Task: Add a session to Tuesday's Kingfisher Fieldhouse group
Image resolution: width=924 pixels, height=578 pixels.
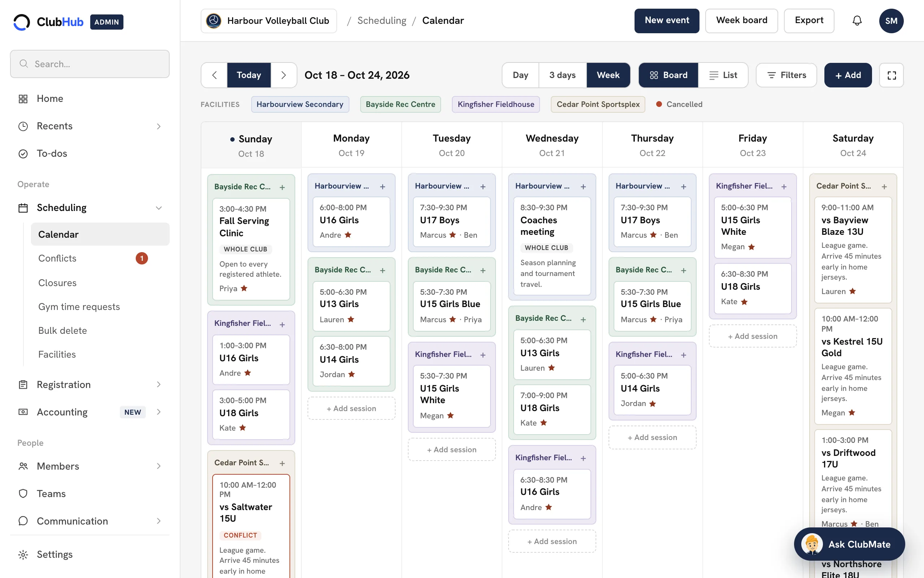Action: tap(483, 355)
